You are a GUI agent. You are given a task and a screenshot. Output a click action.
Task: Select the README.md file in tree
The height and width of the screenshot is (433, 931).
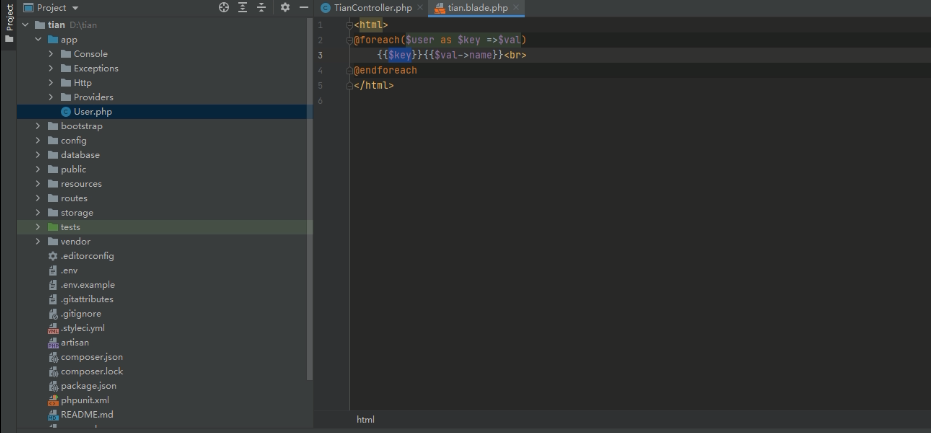(86, 414)
